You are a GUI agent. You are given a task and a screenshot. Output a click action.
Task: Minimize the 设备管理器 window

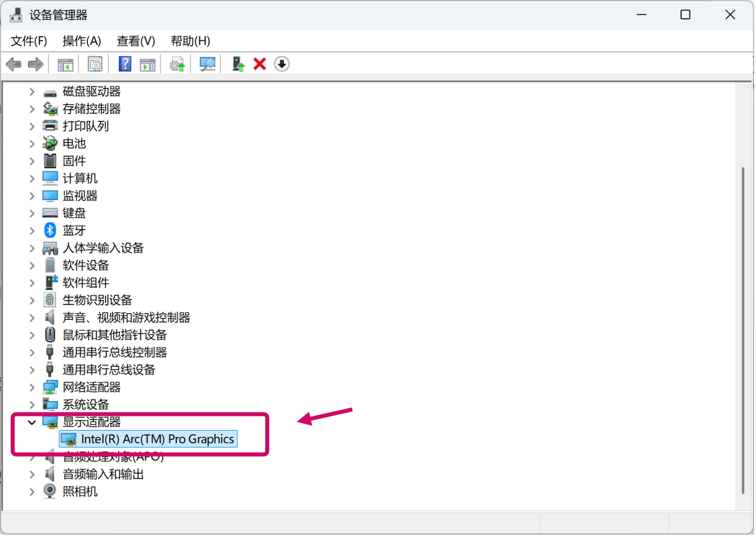[x=643, y=15]
